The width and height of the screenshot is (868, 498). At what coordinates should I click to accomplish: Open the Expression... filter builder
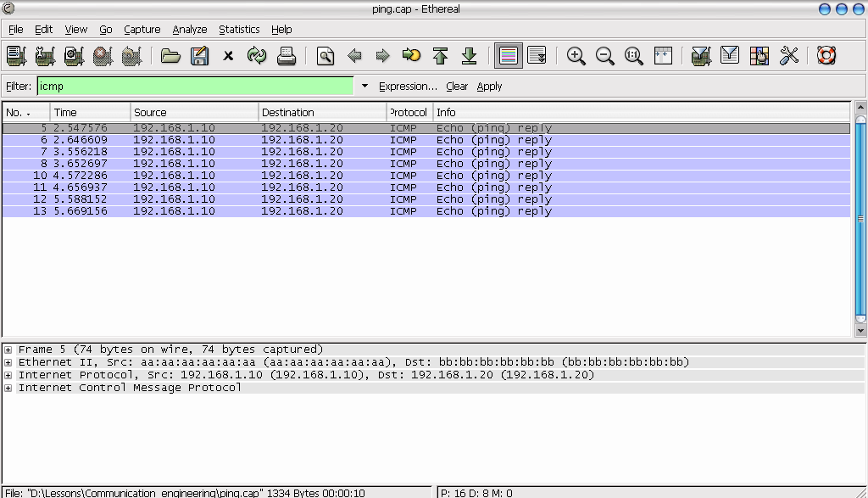point(408,87)
